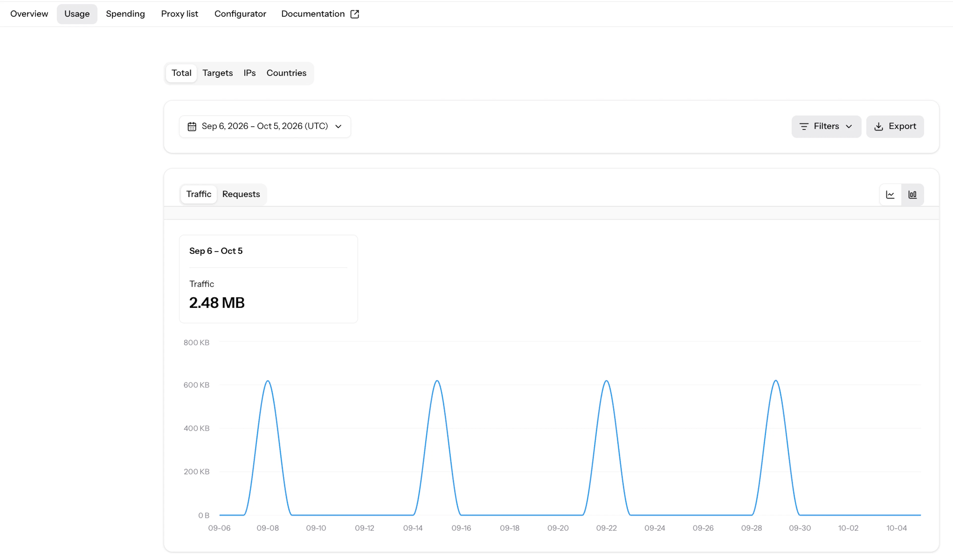Image resolution: width=953 pixels, height=560 pixels.
Task: Select the Traffic chart toggle
Action: point(199,194)
